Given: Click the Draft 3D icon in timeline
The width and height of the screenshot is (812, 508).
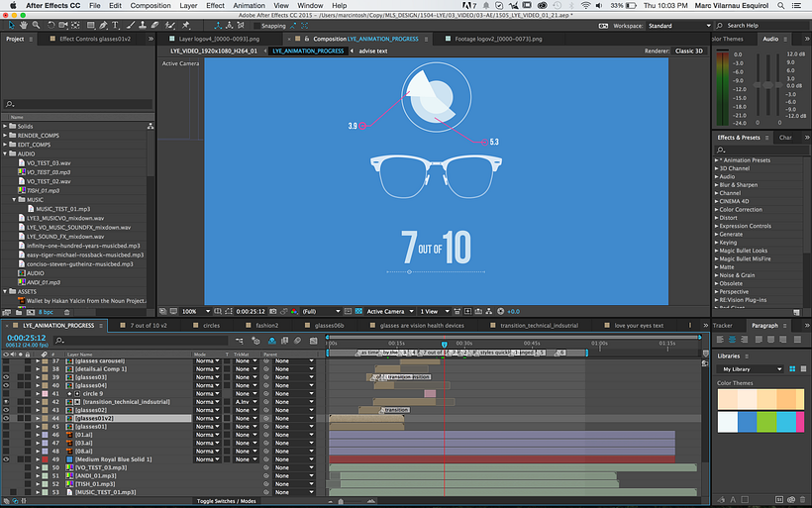Looking at the screenshot, I should 255,341.
